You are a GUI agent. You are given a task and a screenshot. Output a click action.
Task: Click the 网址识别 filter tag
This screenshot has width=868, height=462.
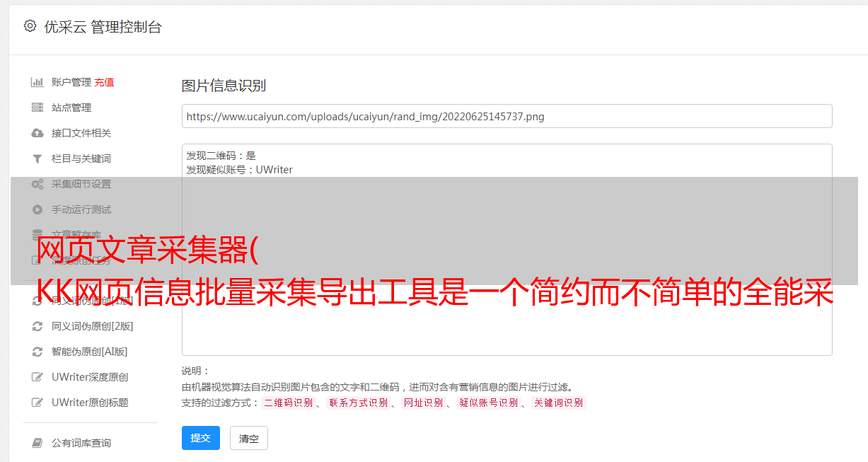(x=423, y=403)
